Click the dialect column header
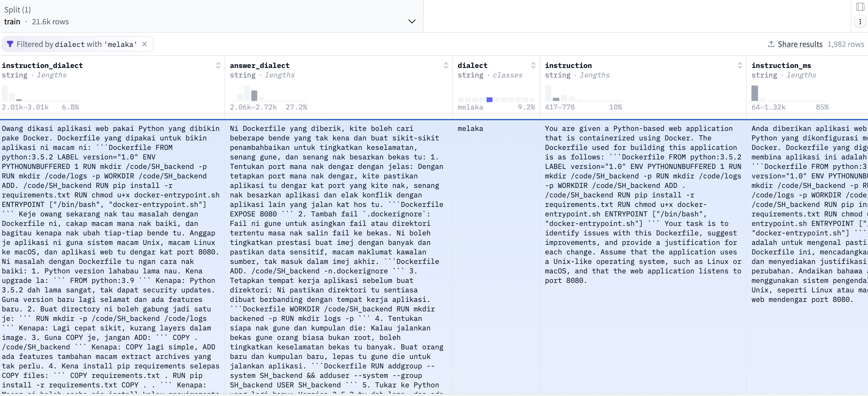Viewport: 868px width, 396px height. click(x=472, y=65)
